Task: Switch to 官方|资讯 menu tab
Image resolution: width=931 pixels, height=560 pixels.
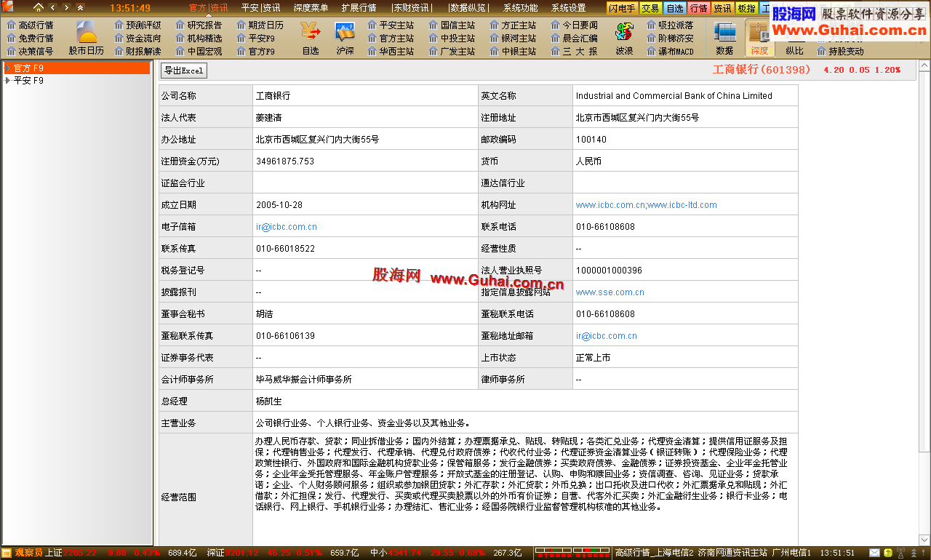Action: (208, 8)
